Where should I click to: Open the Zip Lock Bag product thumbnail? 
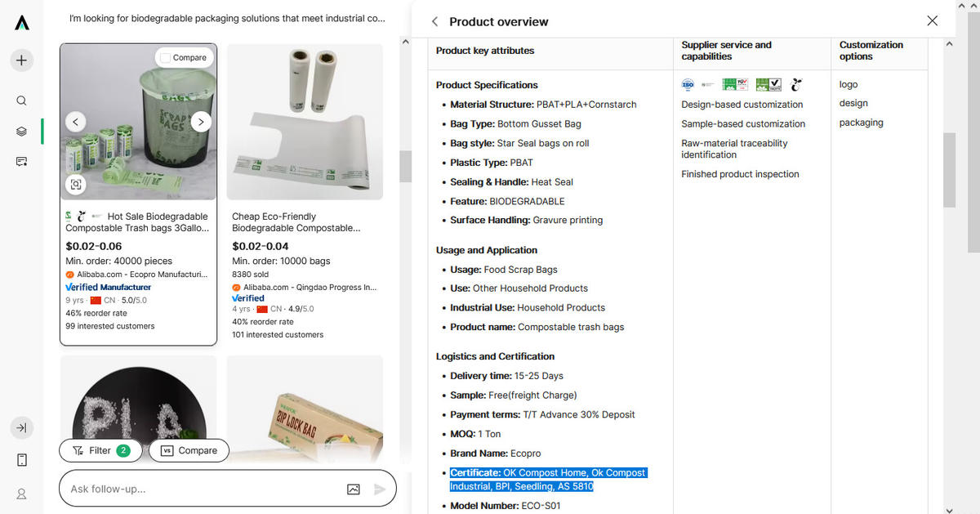(304, 409)
